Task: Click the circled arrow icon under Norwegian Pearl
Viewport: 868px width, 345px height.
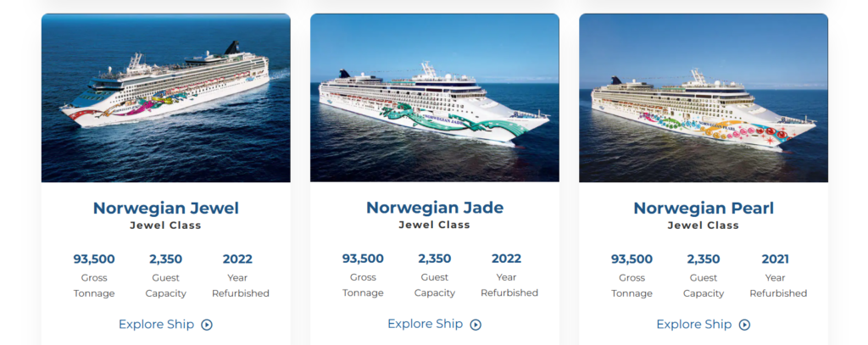Action: click(744, 325)
